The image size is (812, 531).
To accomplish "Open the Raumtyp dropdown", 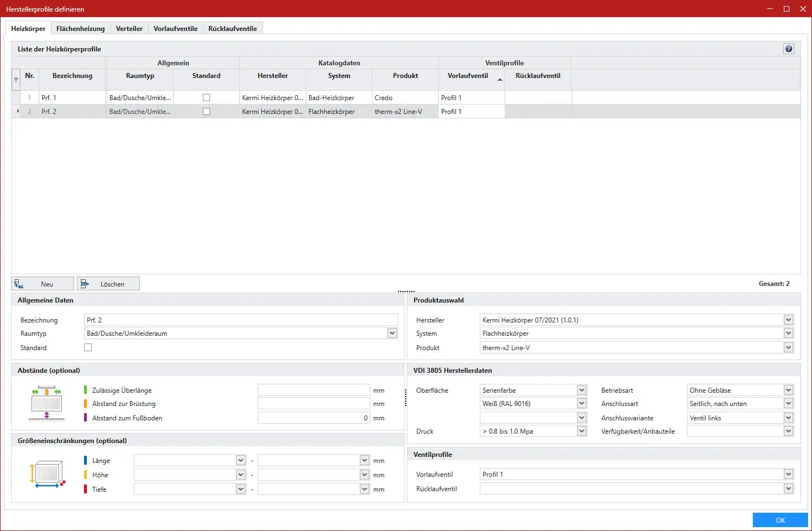I will coord(392,333).
